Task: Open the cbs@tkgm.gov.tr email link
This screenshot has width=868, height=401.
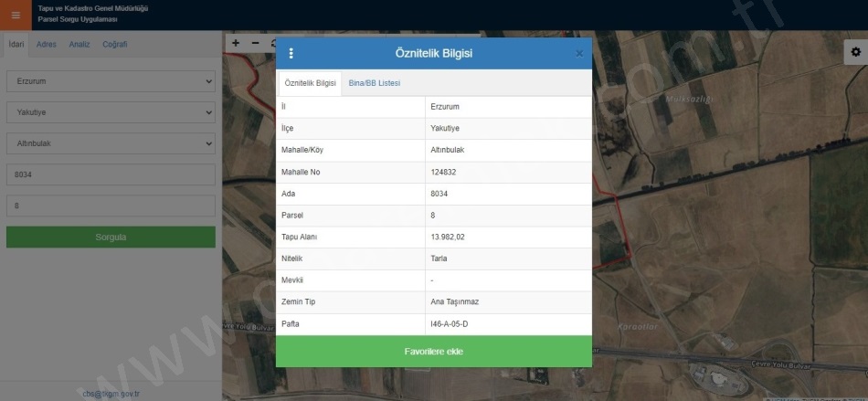Action: pos(111,395)
